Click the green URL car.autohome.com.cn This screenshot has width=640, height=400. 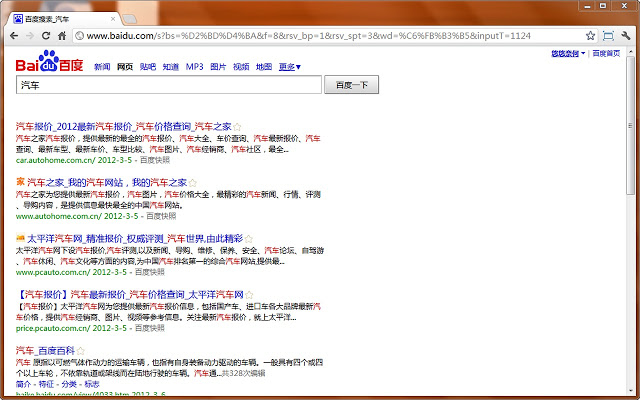55,160
